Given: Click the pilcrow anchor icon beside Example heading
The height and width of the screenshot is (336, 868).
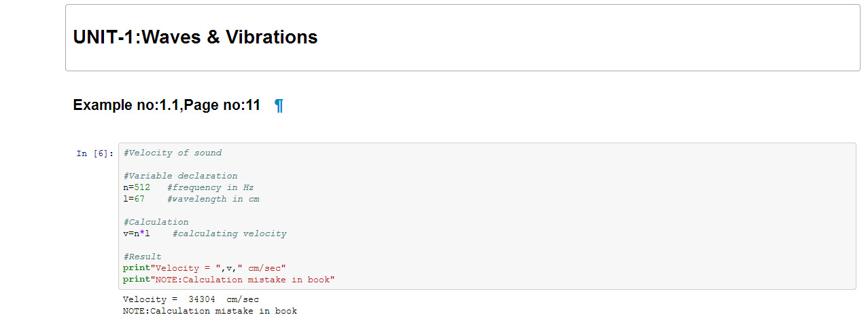Looking at the screenshot, I should tap(279, 106).
